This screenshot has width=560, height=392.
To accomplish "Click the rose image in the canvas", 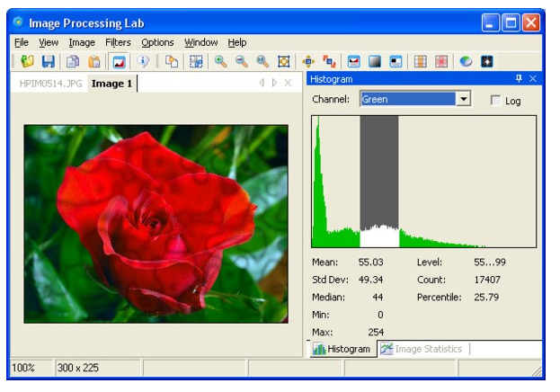I will coord(156,224).
